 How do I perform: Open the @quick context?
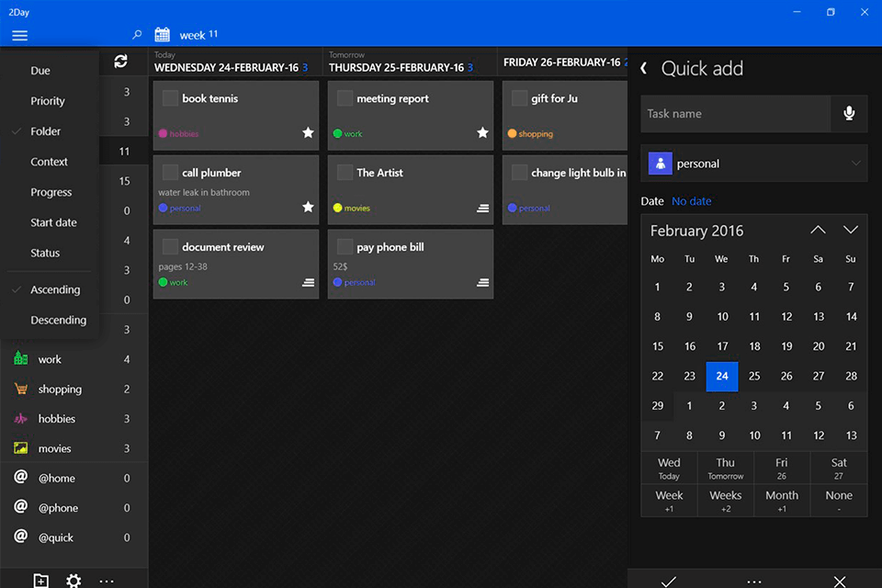pos(73,537)
